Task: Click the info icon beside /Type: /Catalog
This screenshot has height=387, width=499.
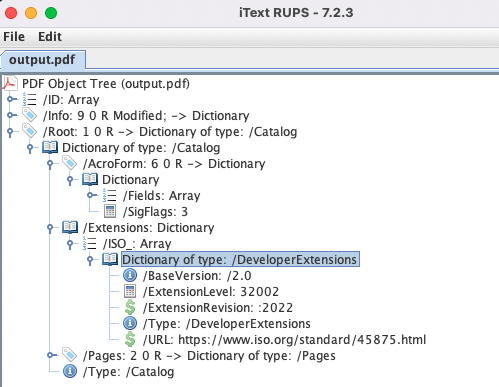Action: (x=70, y=372)
